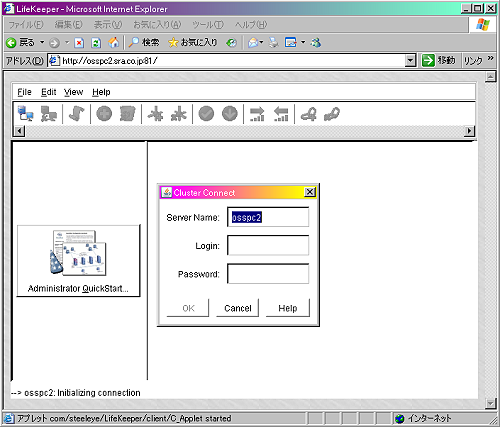Click the インターネット zone indicator
Viewport: 500px width, 427px height.
(423, 418)
